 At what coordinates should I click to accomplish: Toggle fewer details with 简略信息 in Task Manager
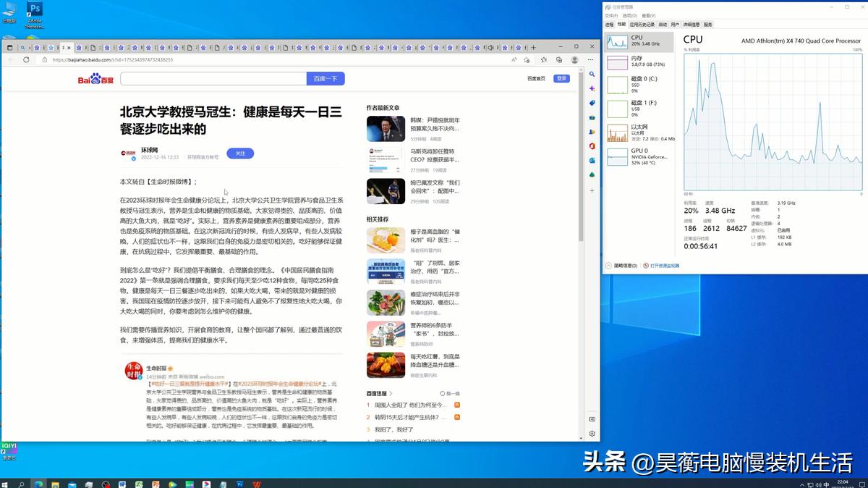coord(625,265)
